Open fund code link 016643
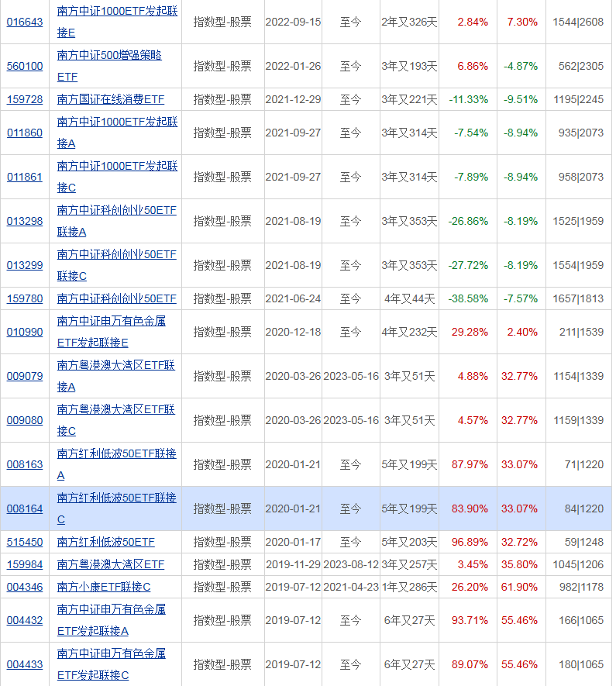Screen dimensions: 616x686 [x=25, y=22]
